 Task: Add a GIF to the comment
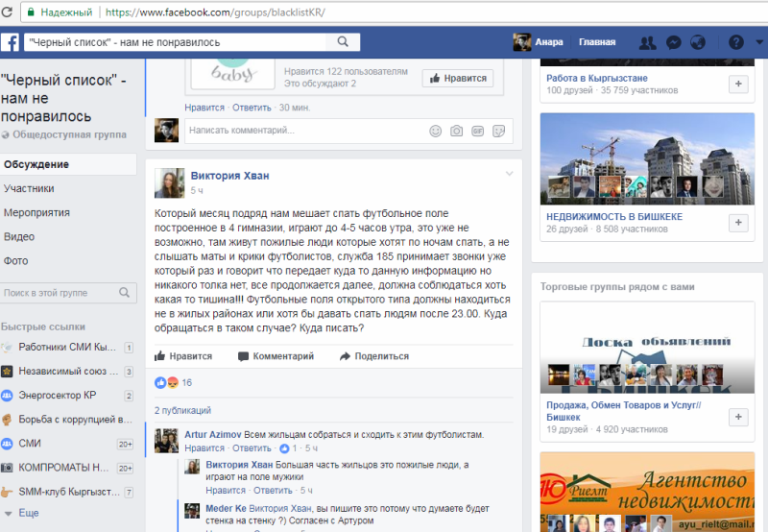click(477, 131)
